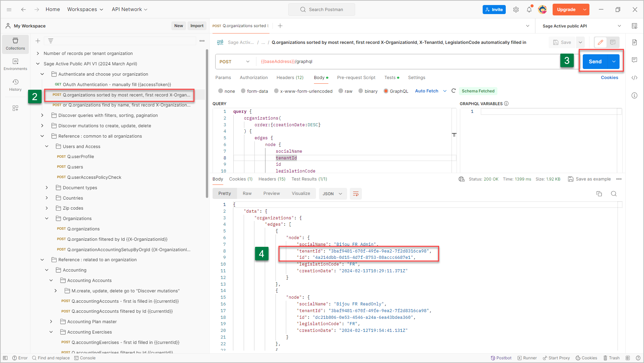Open the POST method dropdown
Screen dimensions: 644x363
click(x=235, y=62)
